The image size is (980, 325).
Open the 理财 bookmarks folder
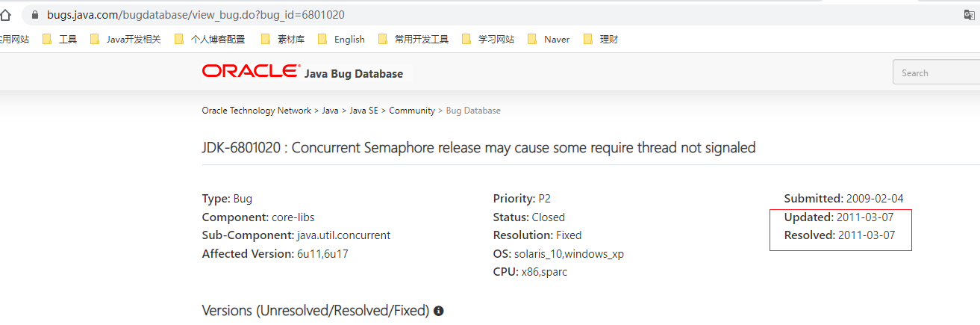coord(601,40)
